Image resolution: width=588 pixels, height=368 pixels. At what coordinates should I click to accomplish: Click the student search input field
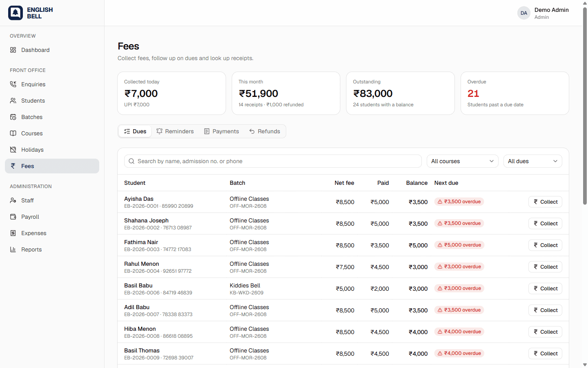[273, 161]
